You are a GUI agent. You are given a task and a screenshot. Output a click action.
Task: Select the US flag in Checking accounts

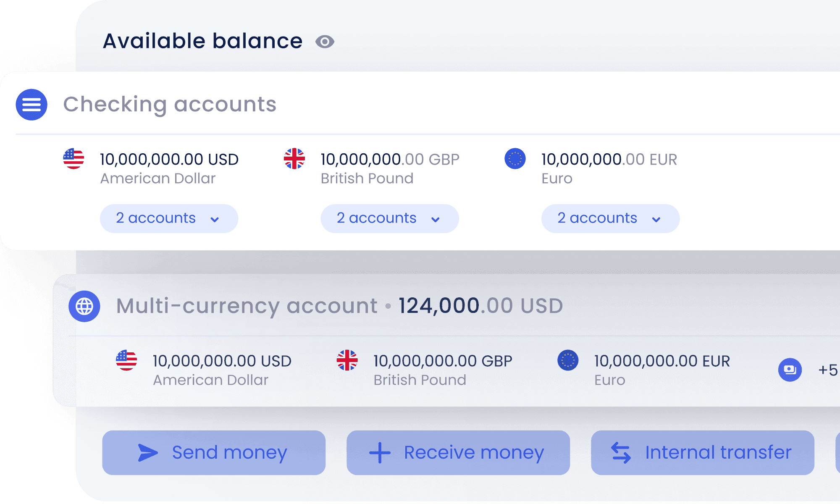pyautogui.click(x=73, y=159)
